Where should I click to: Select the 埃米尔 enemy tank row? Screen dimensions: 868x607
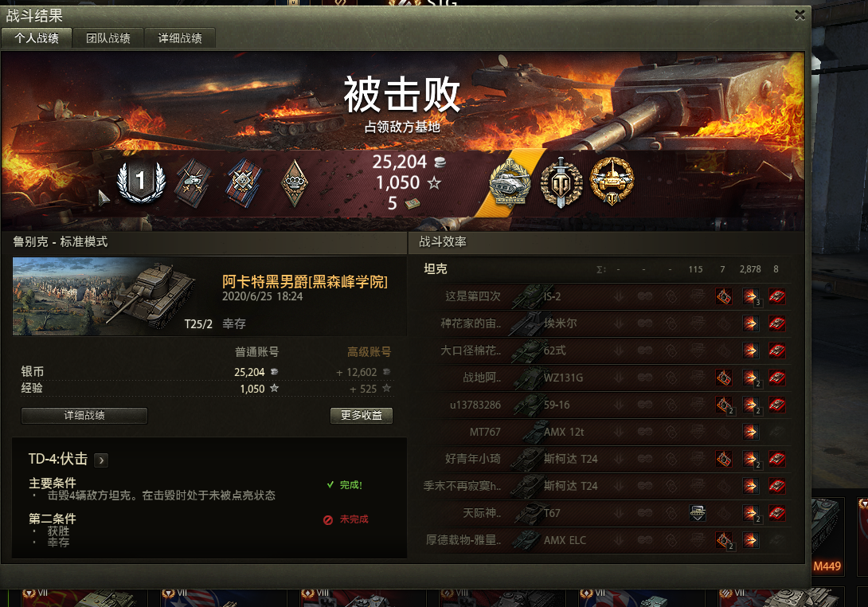[606, 323]
